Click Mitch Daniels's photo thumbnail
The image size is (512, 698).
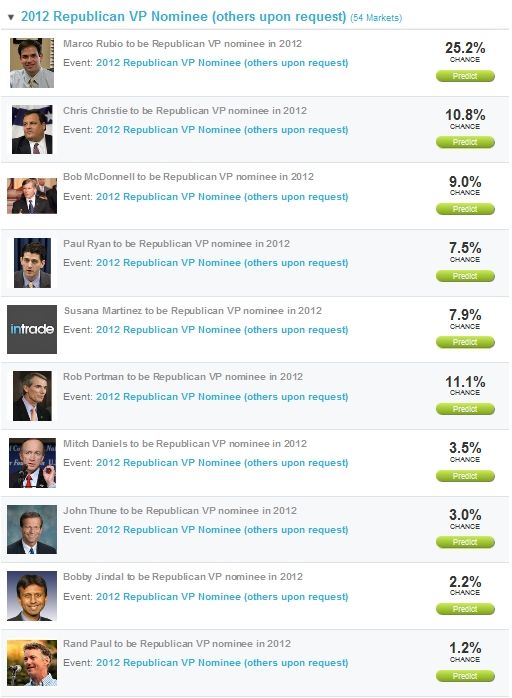coord(32,463)
